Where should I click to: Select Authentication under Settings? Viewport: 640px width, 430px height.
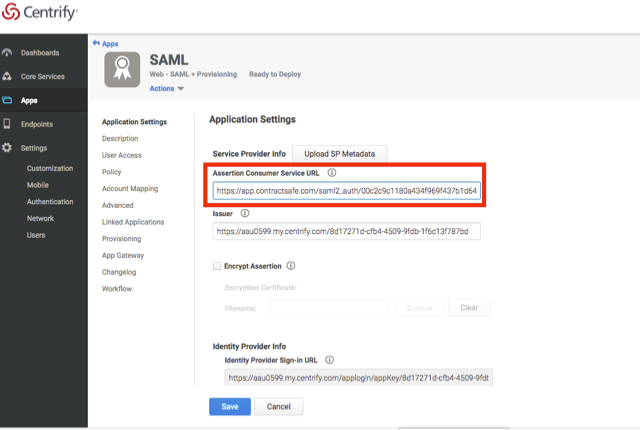[x=50, y=202]
